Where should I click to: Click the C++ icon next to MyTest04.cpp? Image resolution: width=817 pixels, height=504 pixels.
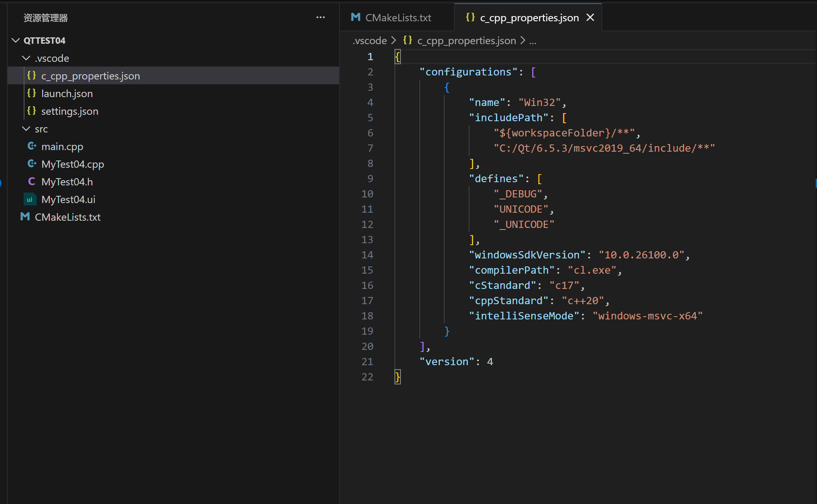coord(32,164)
